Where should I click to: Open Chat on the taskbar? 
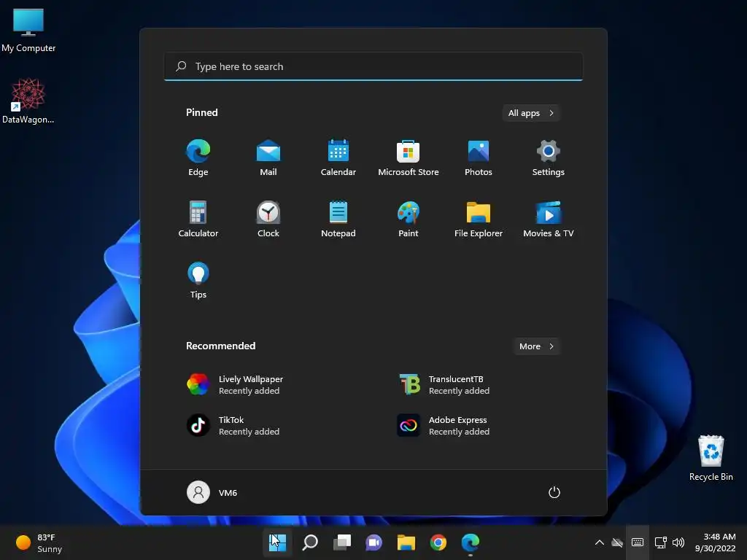(373, 542)
